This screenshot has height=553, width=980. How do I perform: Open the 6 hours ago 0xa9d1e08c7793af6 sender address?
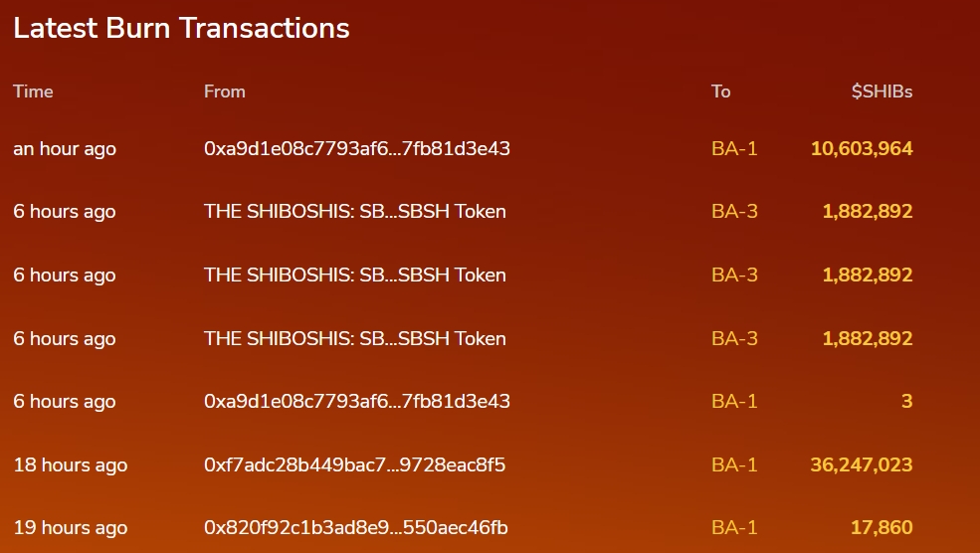pos(357,401)
